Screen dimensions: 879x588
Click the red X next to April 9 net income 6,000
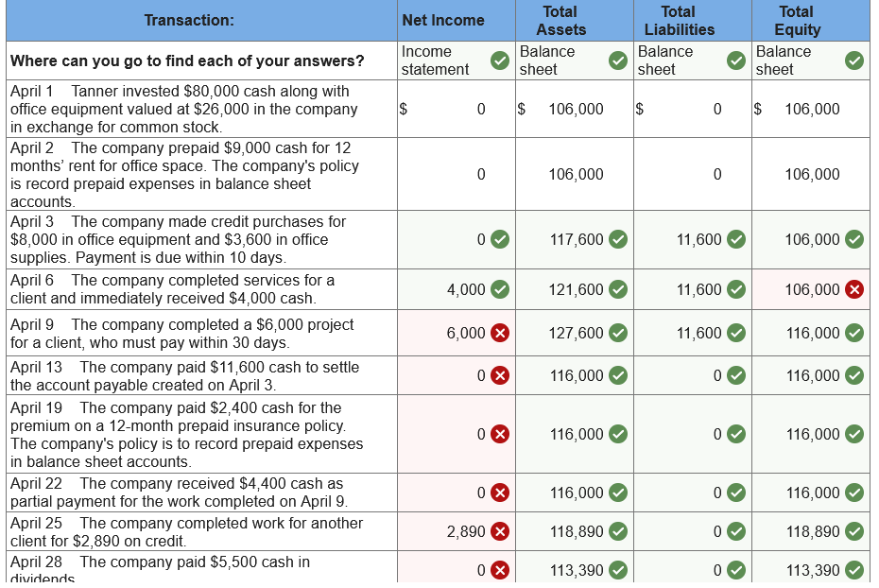pos(501,333)
